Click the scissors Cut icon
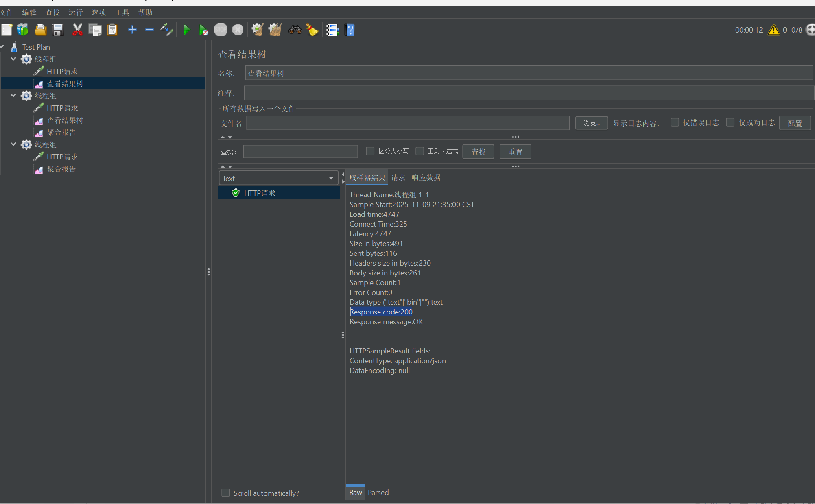The image size is (815, 504). coord(77,30)
